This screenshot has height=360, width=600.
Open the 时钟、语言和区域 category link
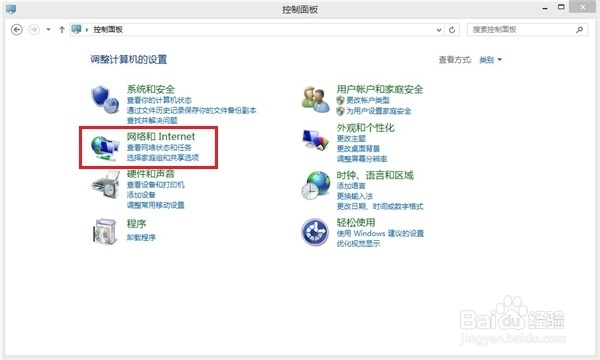tap(375, 175)
